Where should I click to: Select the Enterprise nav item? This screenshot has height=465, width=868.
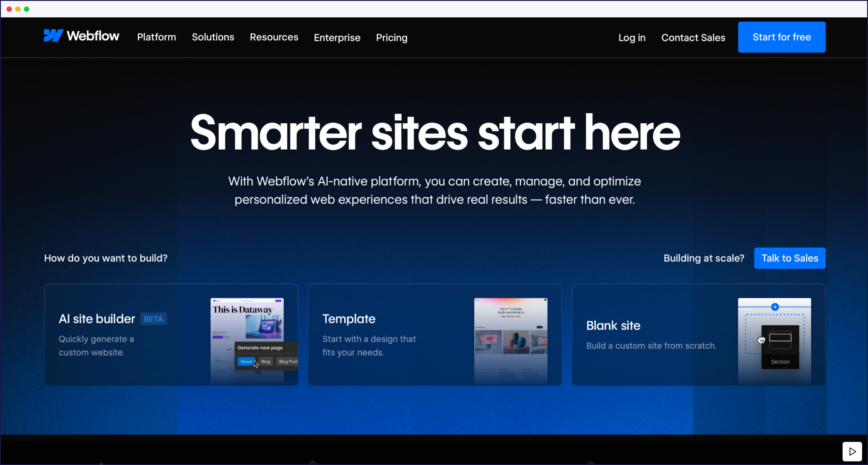pyautogui.click(x=337, y=37)
